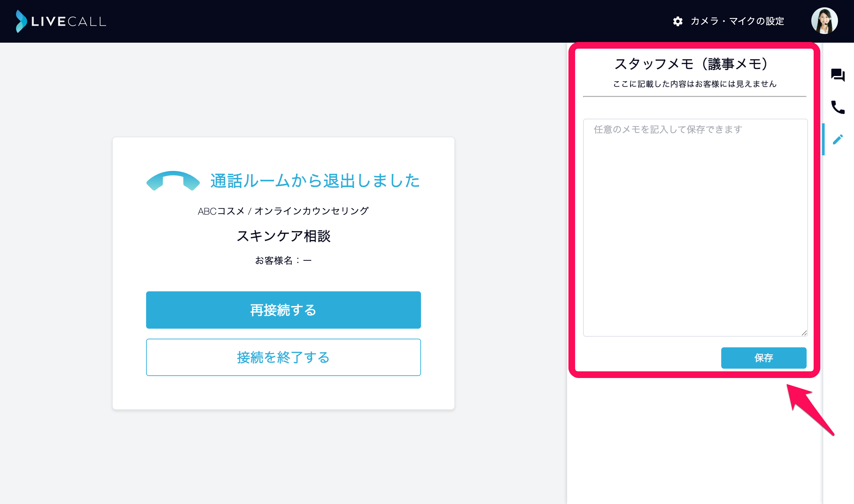Click the LIVECALL logo

61,21
